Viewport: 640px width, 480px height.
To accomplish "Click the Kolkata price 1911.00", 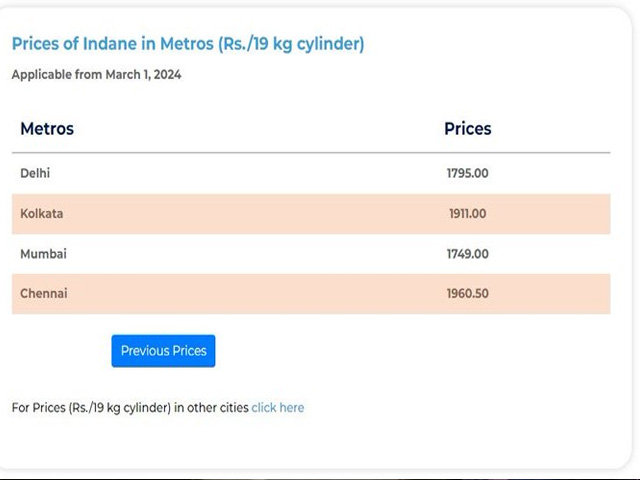I will [x=467, y=213].
